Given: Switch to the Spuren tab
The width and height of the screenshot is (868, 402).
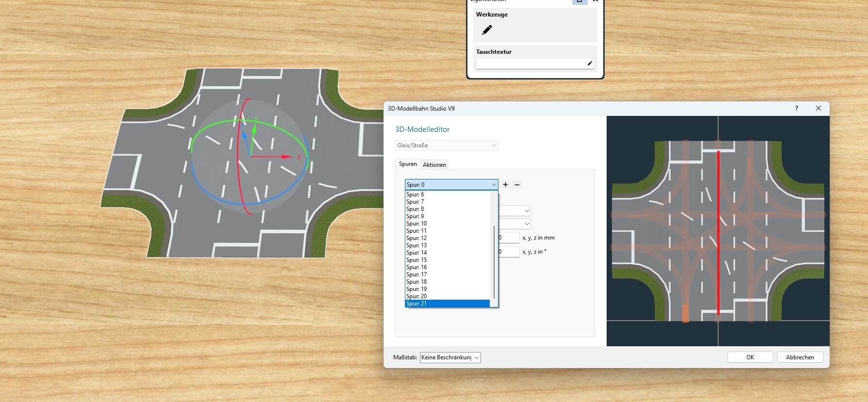Looking at the screenshot, I should [408, 164].
